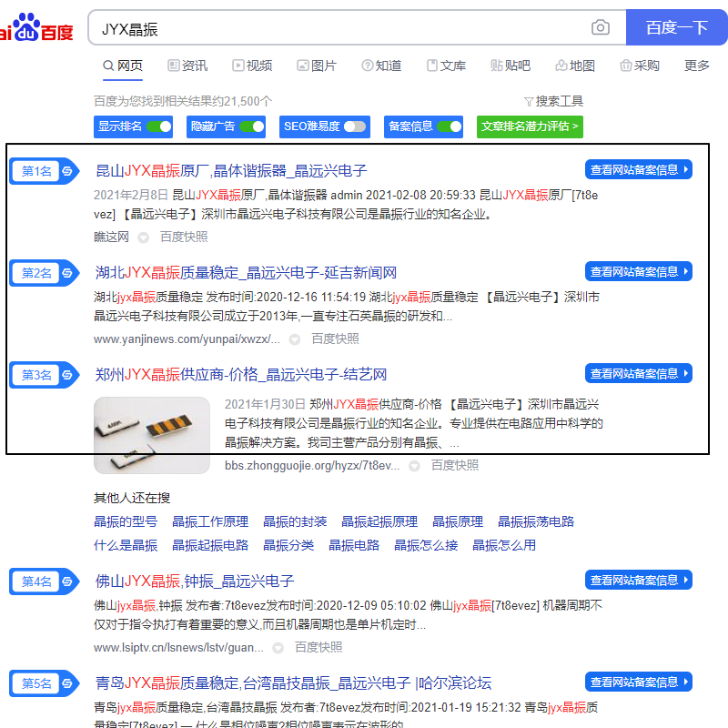The width and height of the screenshot is (728, 728).
Task: Click 查看网站备案信息 for fifth result
Action: coord(639,682)
